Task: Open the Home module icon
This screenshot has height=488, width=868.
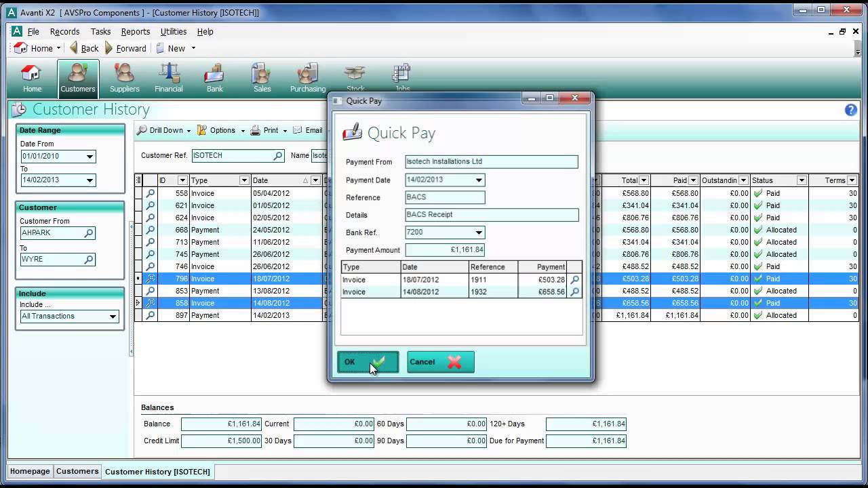Action: click(x=32, y=79)
